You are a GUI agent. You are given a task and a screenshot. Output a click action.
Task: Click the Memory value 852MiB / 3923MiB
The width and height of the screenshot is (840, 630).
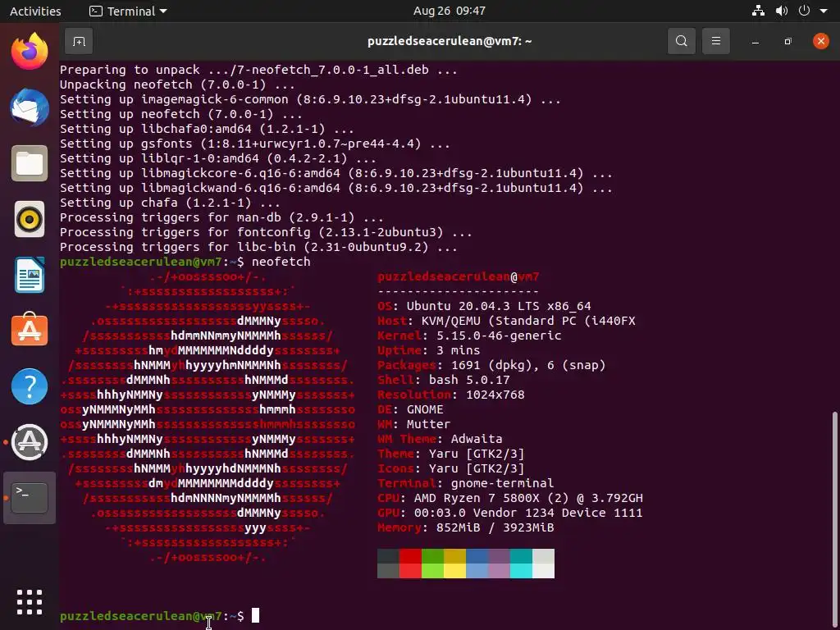495,527
